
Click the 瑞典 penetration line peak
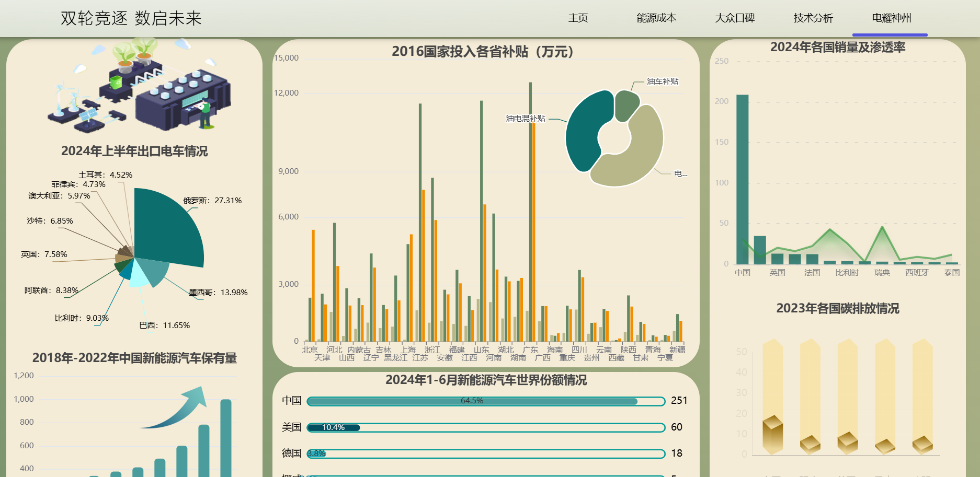click(x=882, y=227)
